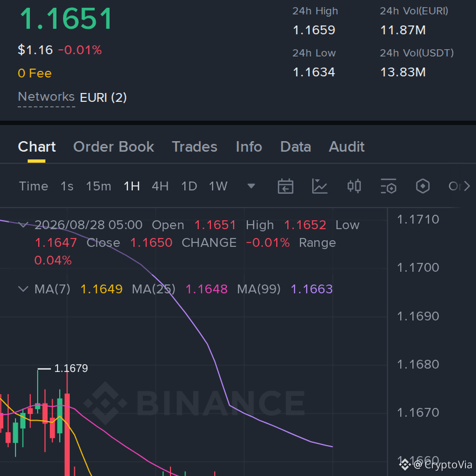Open the Data tab

tap(296, 147)
